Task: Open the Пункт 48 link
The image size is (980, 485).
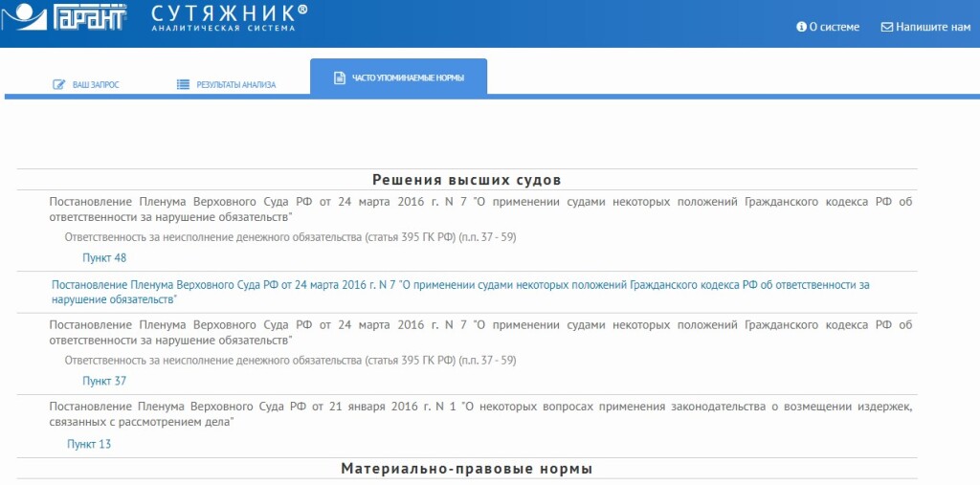Action: coord(104,257)
